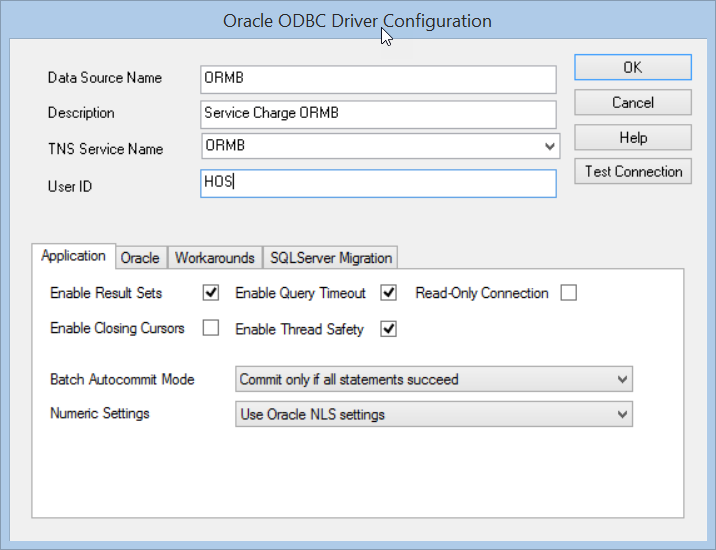This screenshot has height=550, width=716.
Task: Select the Application tab
Action: point(74,256)
